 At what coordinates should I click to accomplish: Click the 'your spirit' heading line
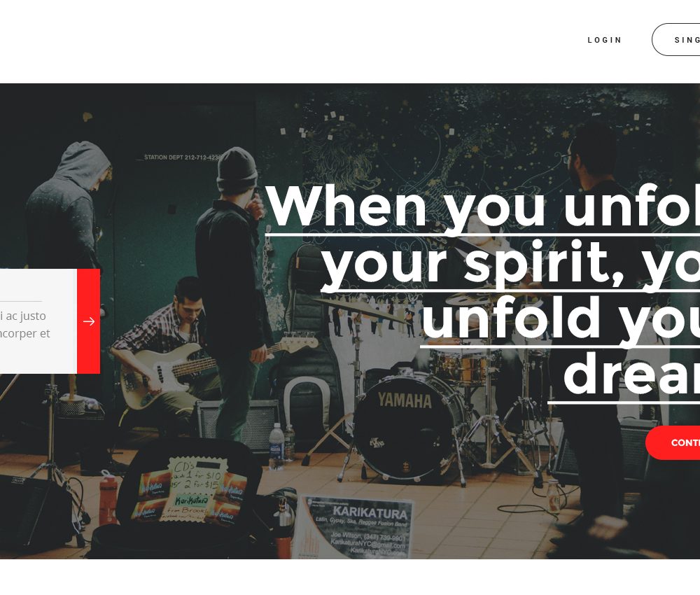point(510,263)
